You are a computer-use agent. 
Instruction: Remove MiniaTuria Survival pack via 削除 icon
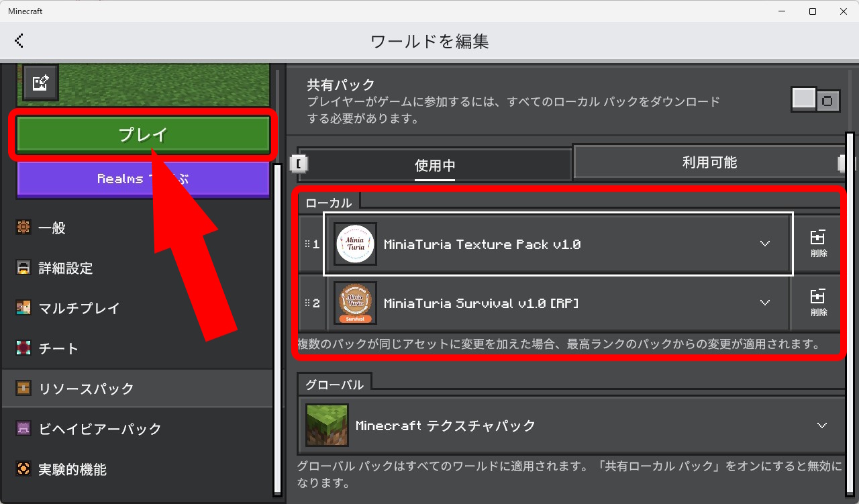818,303
